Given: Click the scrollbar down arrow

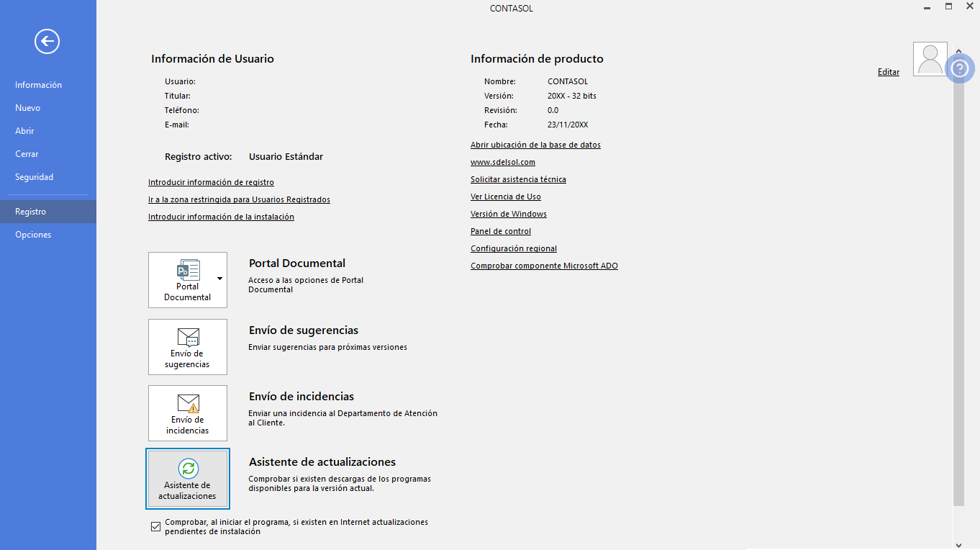Looking at the screenshot, I should point(958,545).
